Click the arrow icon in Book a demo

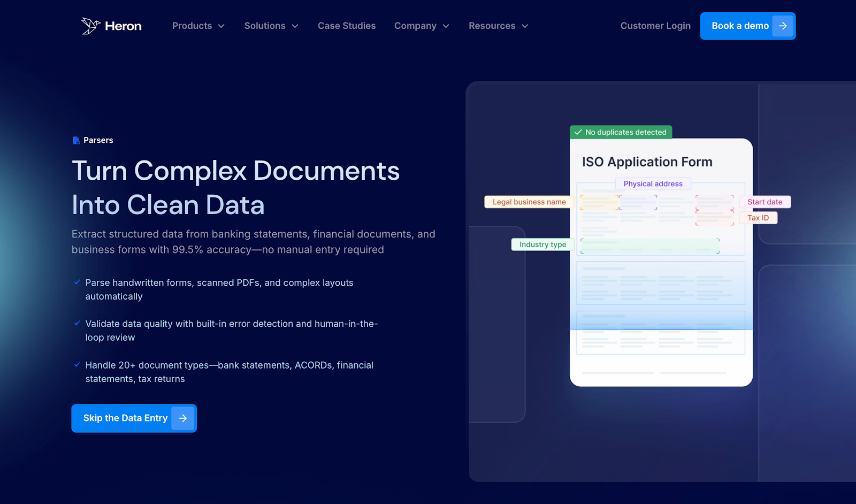(783, 26)
